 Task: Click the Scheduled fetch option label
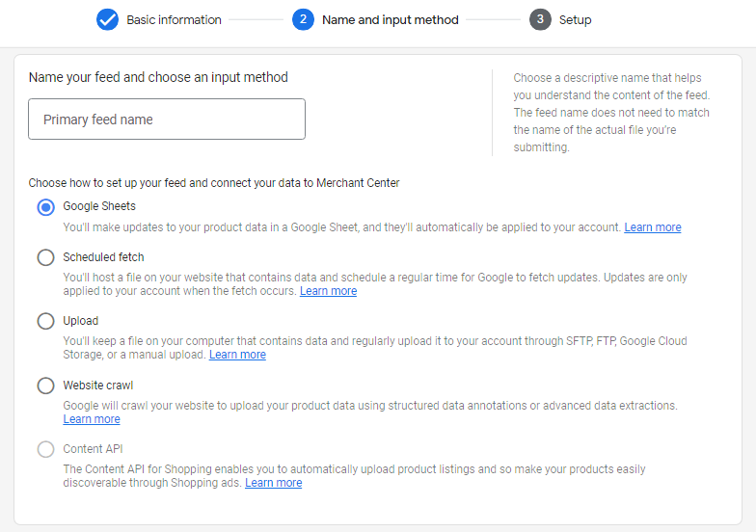pyautogui.click(x=103, y=257)
